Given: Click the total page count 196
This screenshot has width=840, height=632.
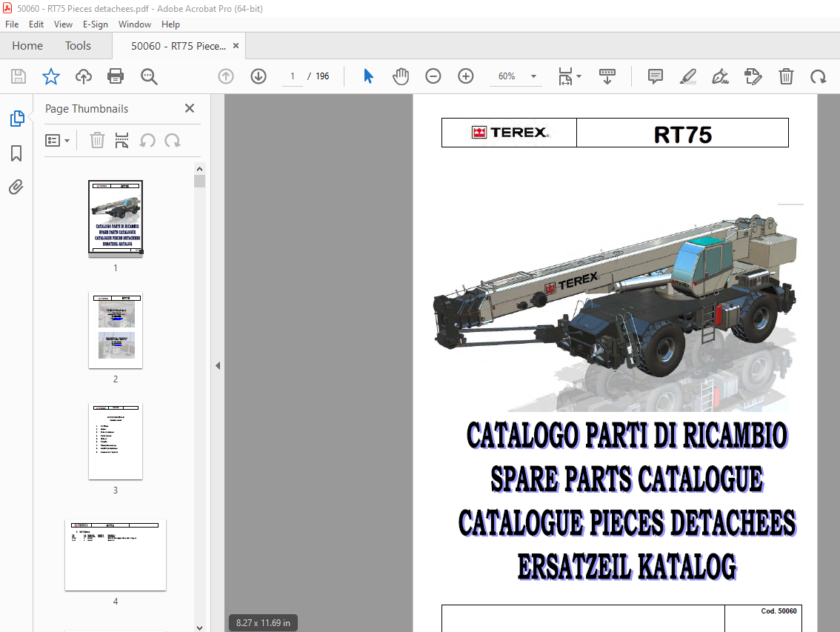Looking at the screenshot, I should click(x=322, y=76).
